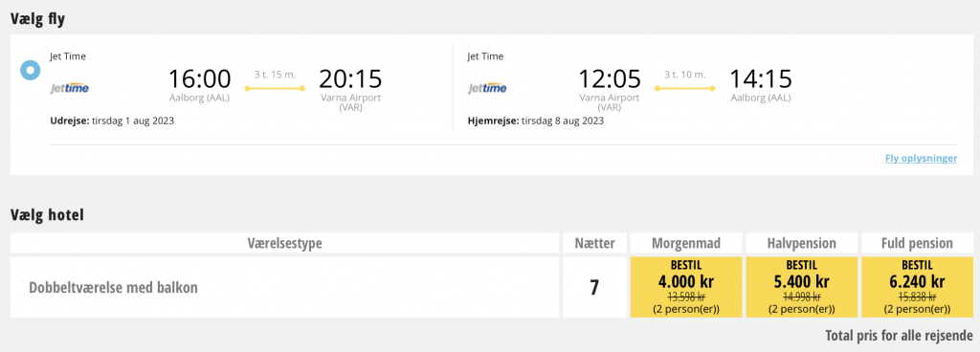Click the Værelsestype column header
Image resolution: width=980 pixels, height=352 pixels.
coord(284,243)
